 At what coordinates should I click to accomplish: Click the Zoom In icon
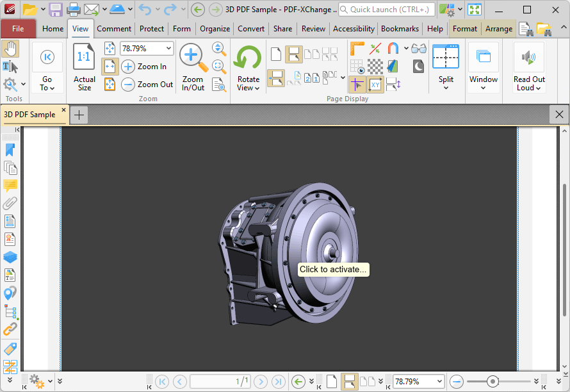click(127, 67)
